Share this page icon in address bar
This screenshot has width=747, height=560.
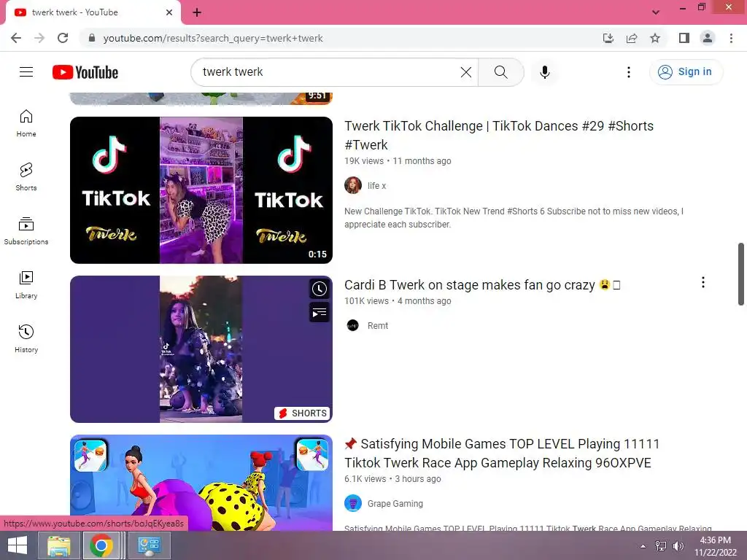[x=632, y=38]
